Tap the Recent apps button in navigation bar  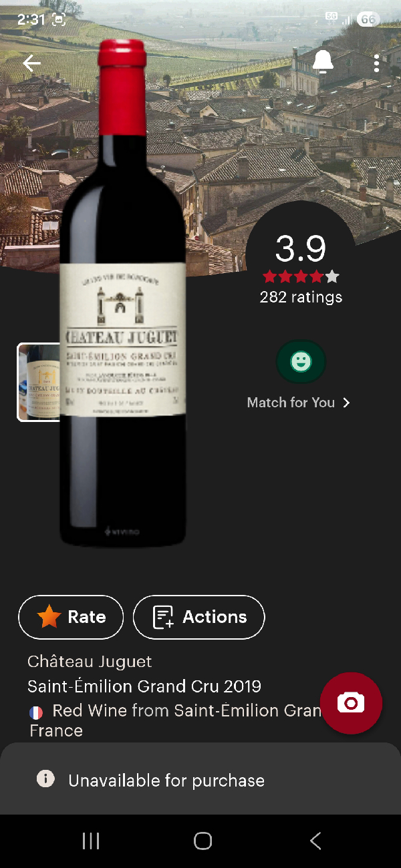tap(90, 840)
